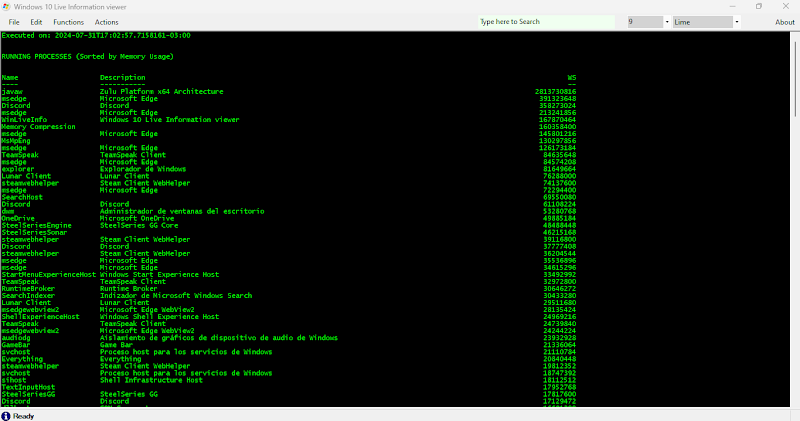Click the WS value 2813730816
The height and width of the screenshot is (421, 800).
555,92
